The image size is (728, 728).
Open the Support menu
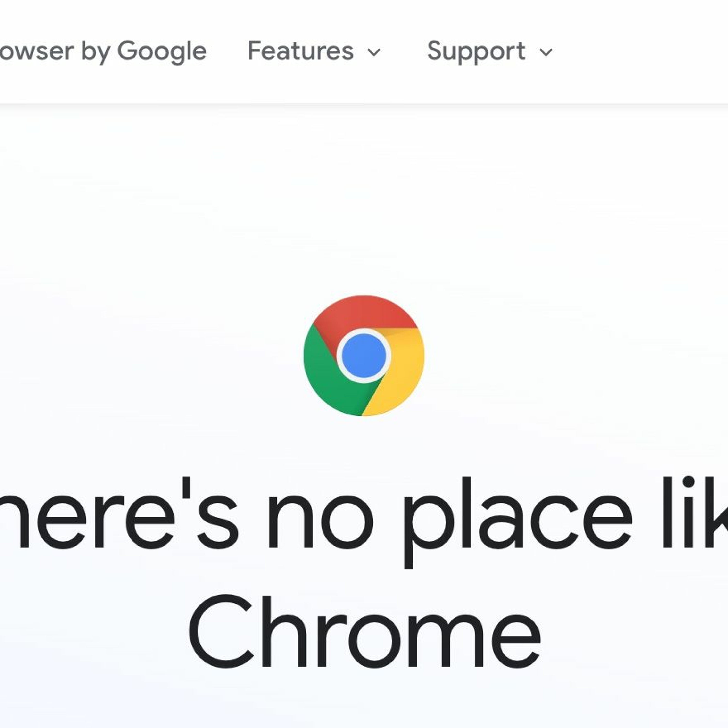pos(476,51)
